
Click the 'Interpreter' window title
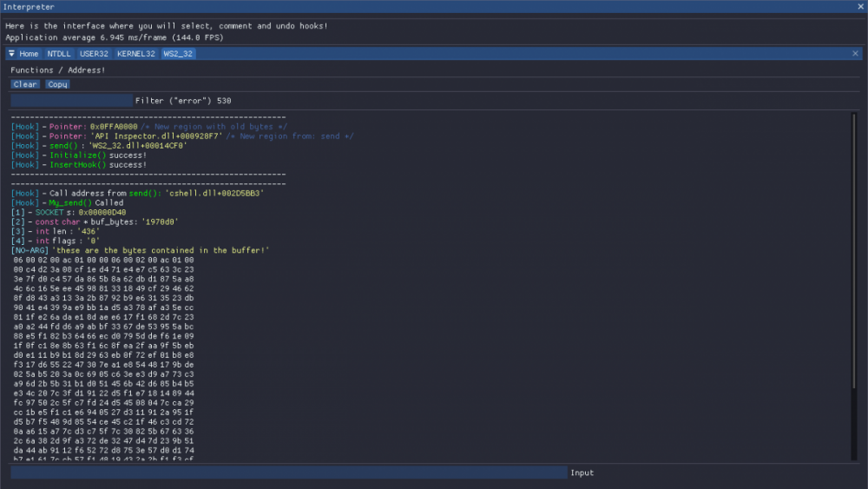point(29,7)
